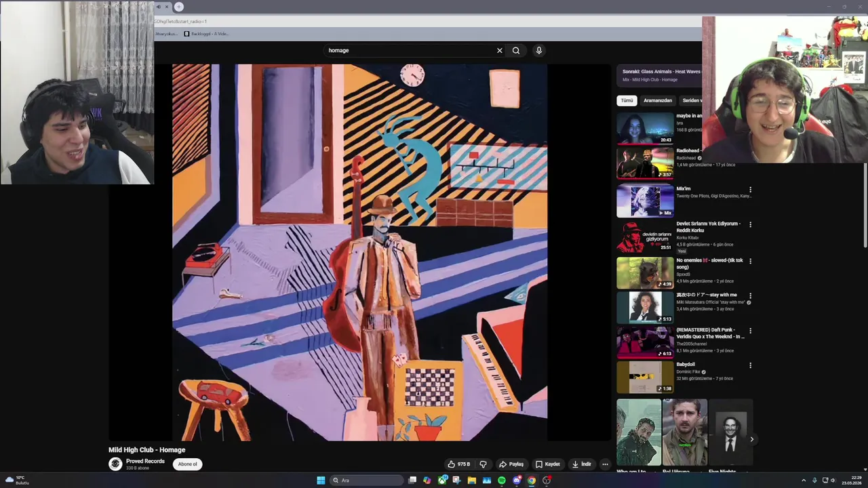Switch to Chrome on taskbar

click(532, 481)
